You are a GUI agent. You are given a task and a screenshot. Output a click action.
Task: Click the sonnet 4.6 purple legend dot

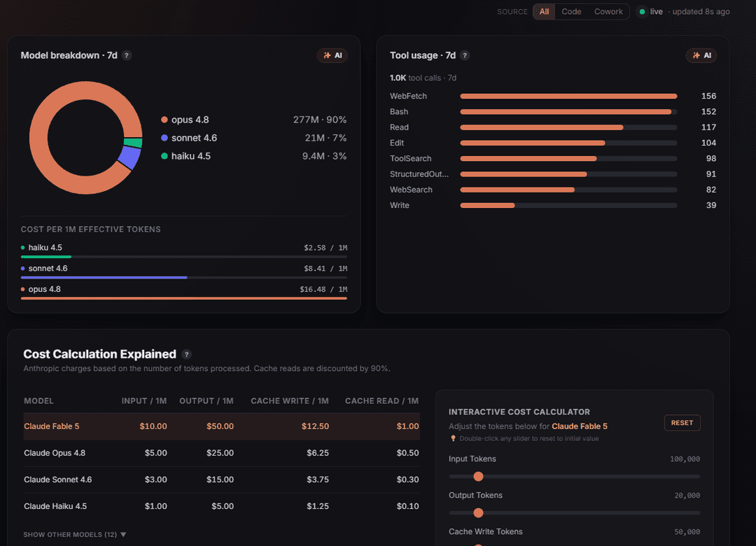pyautogui.click(x=164, y=138)
